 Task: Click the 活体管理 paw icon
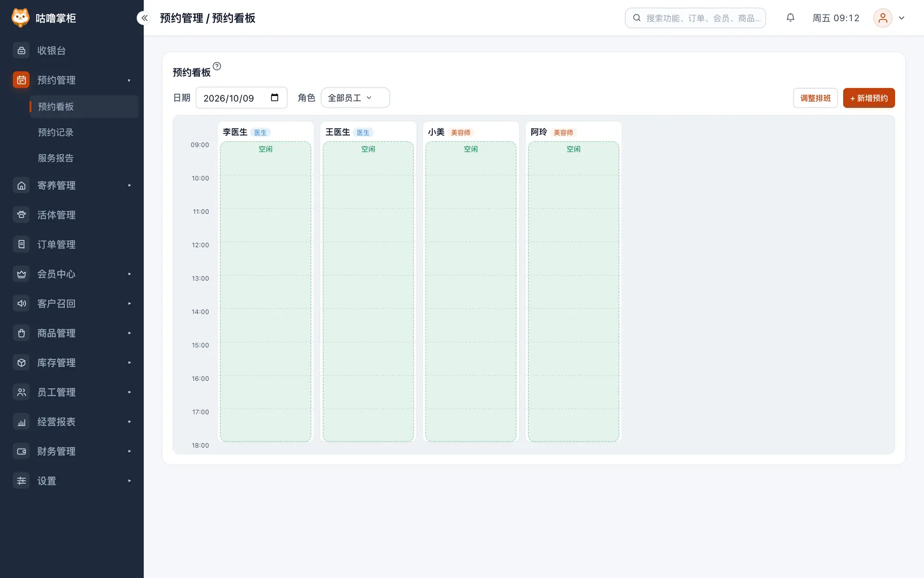21,215
